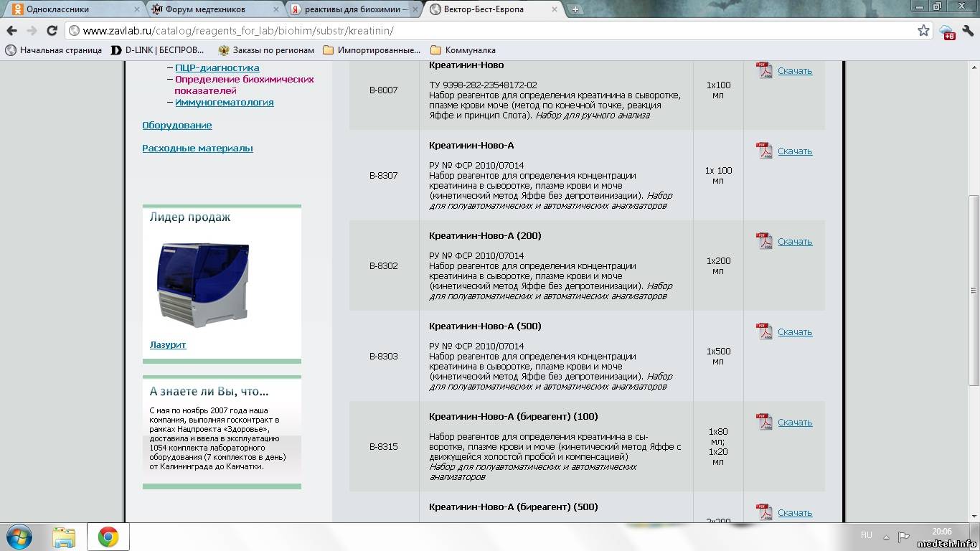Image resolution: width=980 pixels, height=551 pixels.
Task: Click the browser back arrow button
Action: coord(12,31)
